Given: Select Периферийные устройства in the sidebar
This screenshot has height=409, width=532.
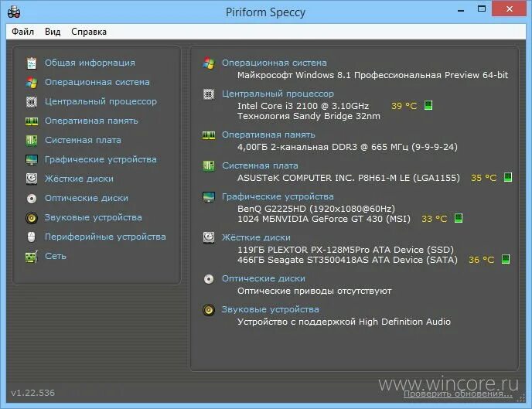Looking at the screenshot, I should tap(105, 237).
